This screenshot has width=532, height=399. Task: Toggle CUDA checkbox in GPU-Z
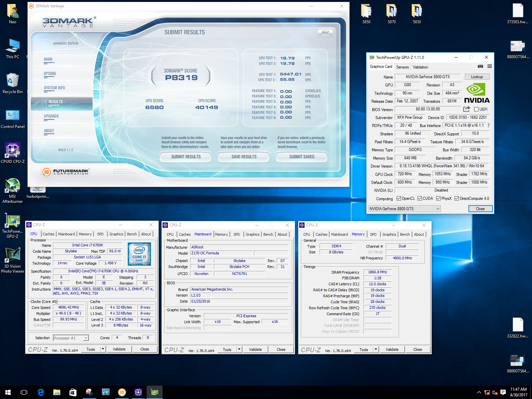pyautogui.click(x=420, y=199)
